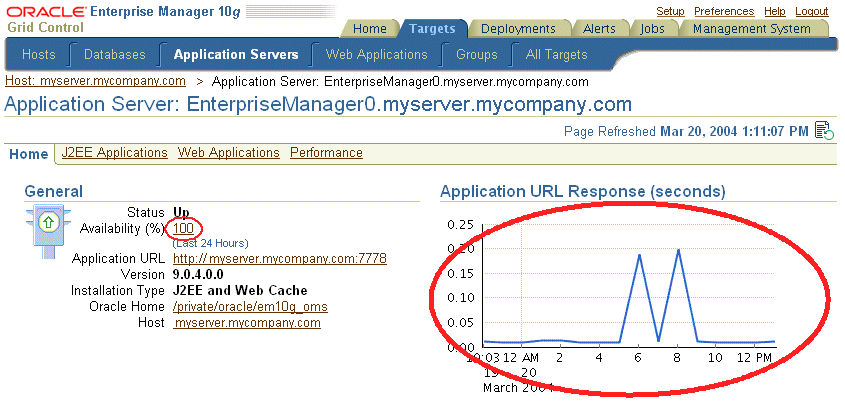Viewport: 845px width, 417px height.
Task: Click the Application URL Response (seconds) heading
Action: [x=583, y=191]
